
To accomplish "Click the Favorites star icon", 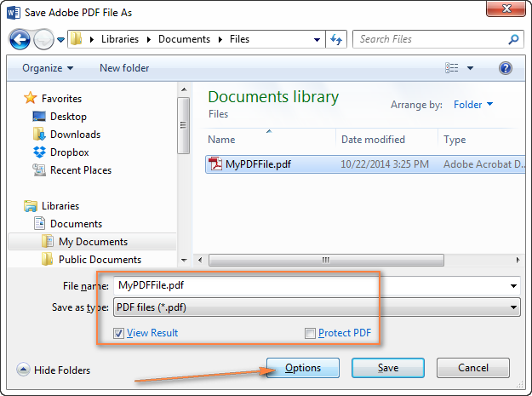I will (30, 98).
